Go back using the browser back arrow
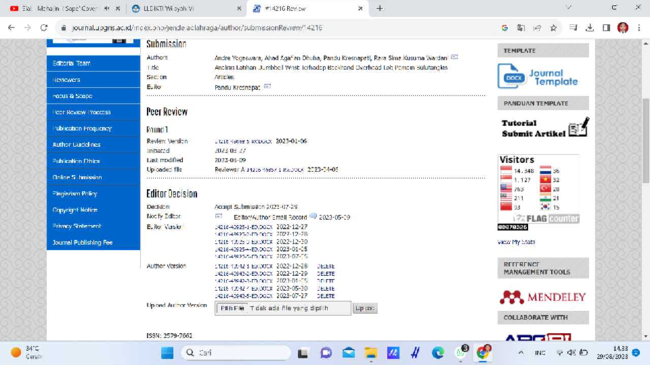Image resolution: width=650 pixels, height=365 pixels. point(11,28)
